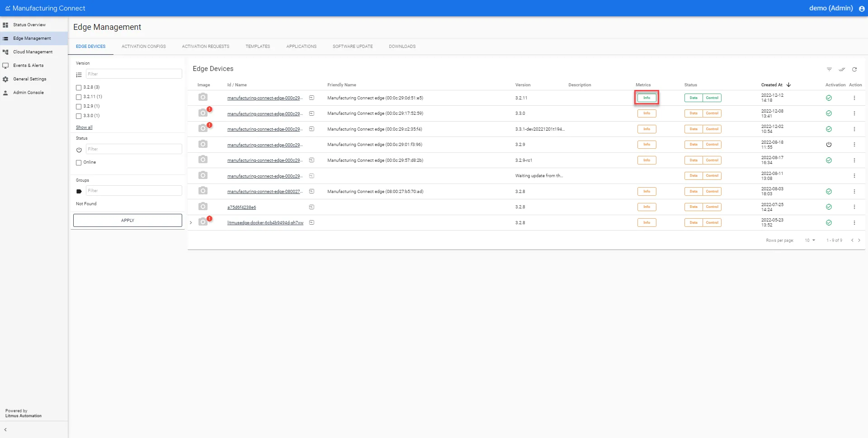
Task: Select Edge Management in sidebar
Action: point(34,38)
